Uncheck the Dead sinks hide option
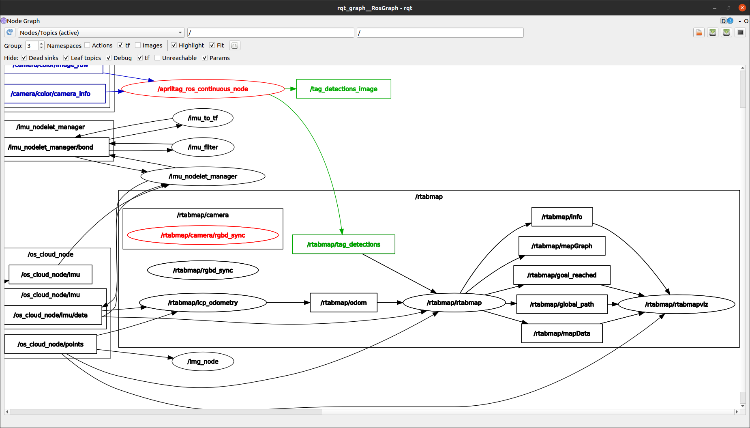Image resolution: width=750 pixels, height=428 pixels. coord(24,58)
